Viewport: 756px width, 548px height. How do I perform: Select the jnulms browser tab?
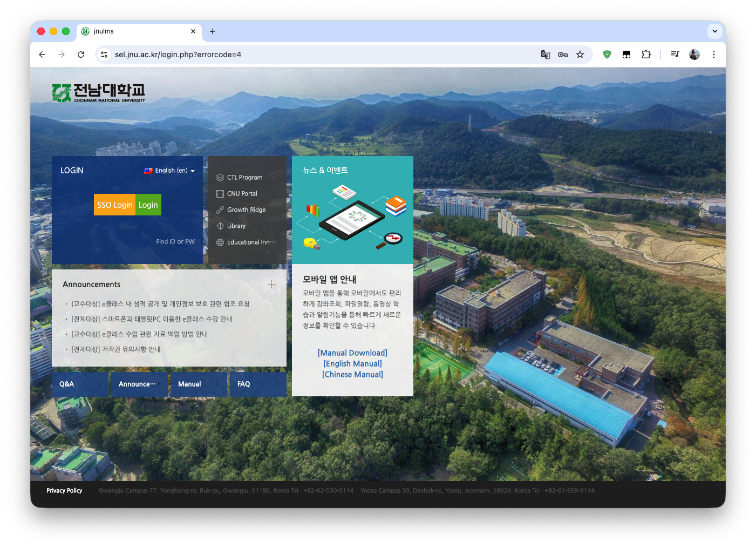138,31
